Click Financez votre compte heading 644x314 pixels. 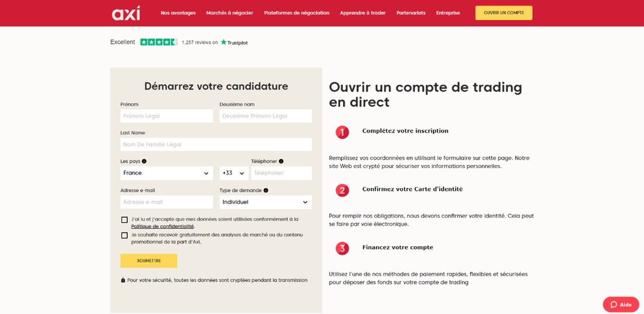pos(397,247)
